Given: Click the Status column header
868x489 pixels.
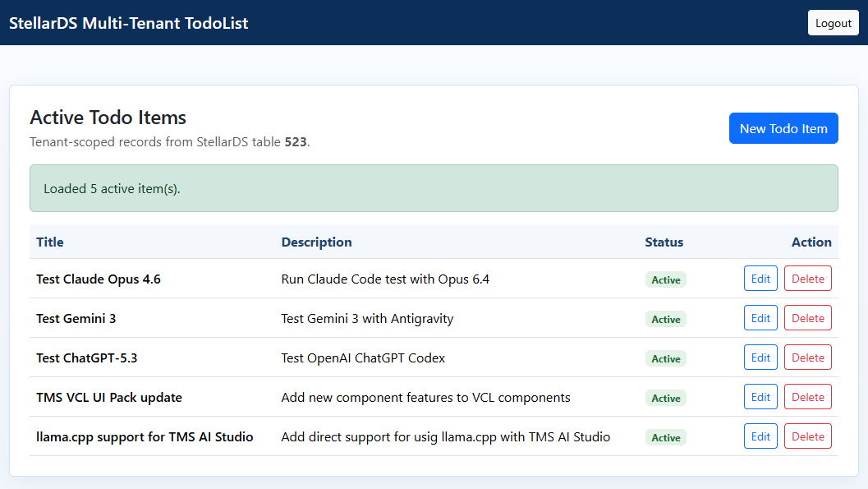Looking at the screenshot, I should pyautogui.click(x=664, y=242).
